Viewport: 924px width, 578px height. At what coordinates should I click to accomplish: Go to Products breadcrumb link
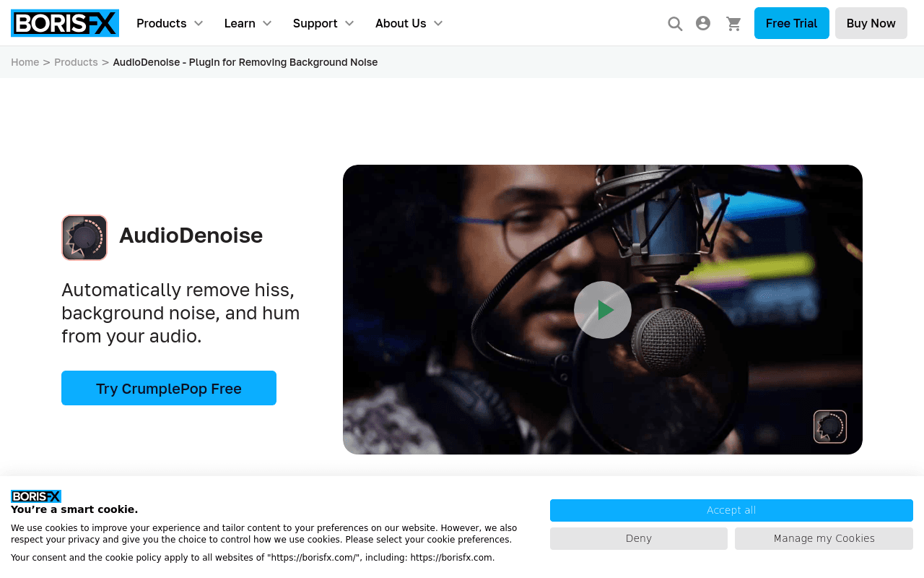coord(76,62)
